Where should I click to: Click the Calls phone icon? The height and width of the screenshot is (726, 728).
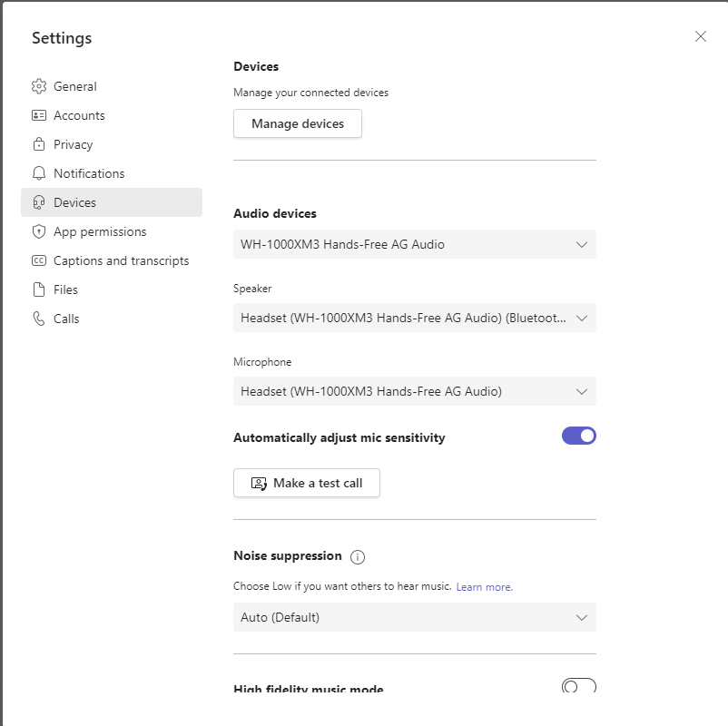(38, 319)
